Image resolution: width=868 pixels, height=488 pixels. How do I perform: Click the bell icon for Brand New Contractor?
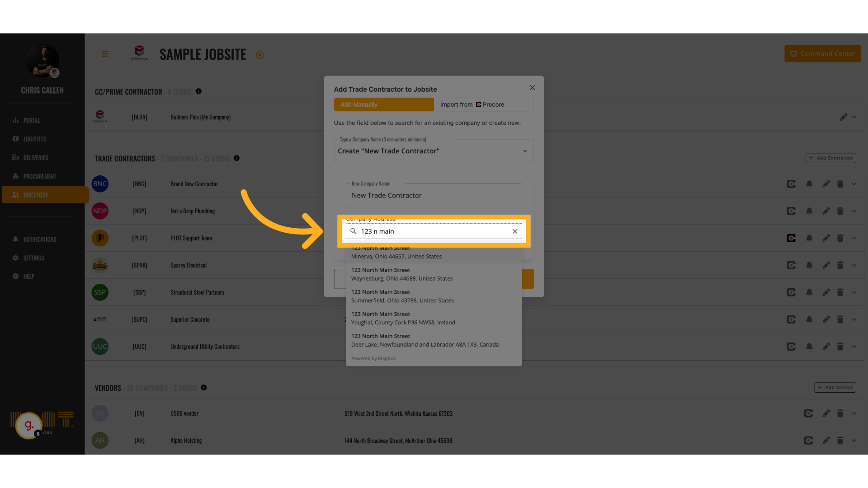pyautogui.click(x=809, y=184)
